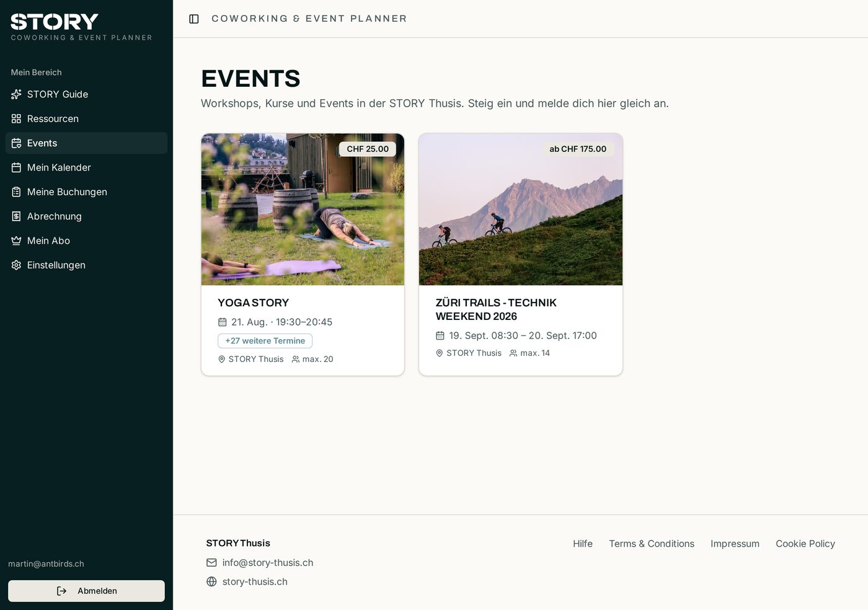
Task: Click the calendar icon on YOGA STORY card
Action: [x=223, y=322]
